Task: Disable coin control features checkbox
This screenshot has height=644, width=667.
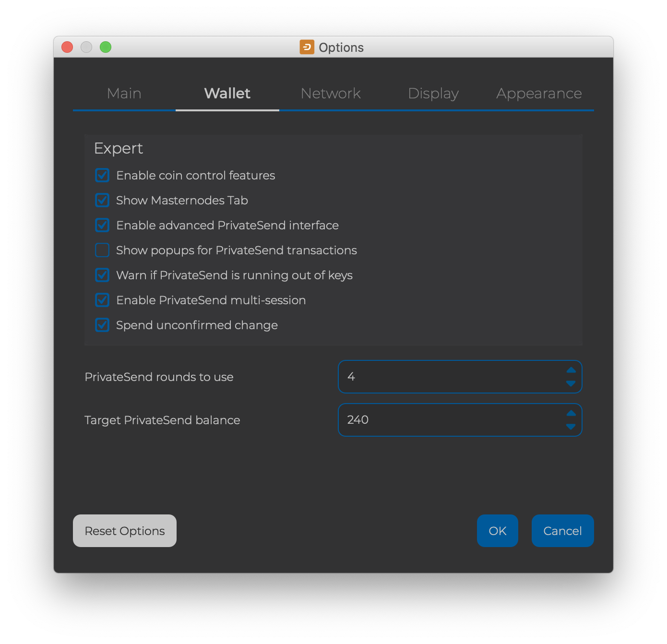Action: pyautogui.click(x=102, y=175)
